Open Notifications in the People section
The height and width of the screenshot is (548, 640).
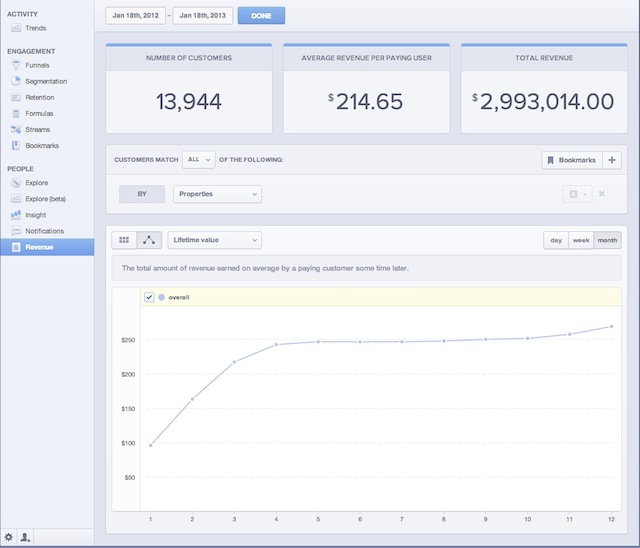point(46,231)
